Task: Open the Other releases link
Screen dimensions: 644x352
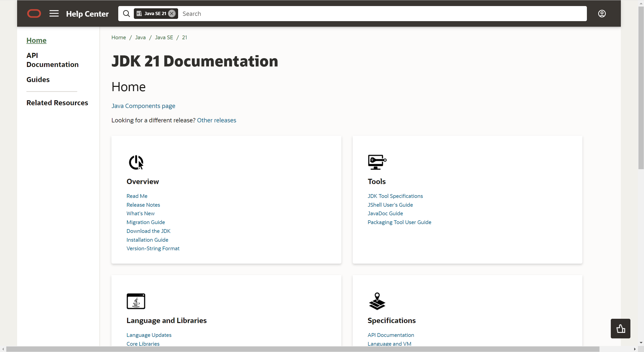Action: click(216, 120)
